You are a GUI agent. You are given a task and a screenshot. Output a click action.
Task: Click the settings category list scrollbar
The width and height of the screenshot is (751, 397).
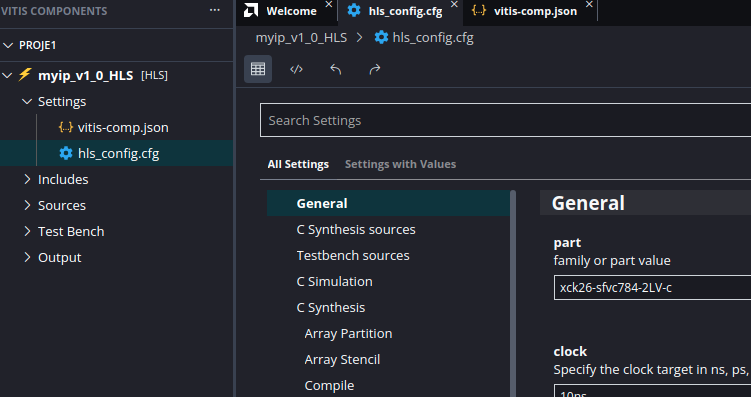tap(513, 293)
